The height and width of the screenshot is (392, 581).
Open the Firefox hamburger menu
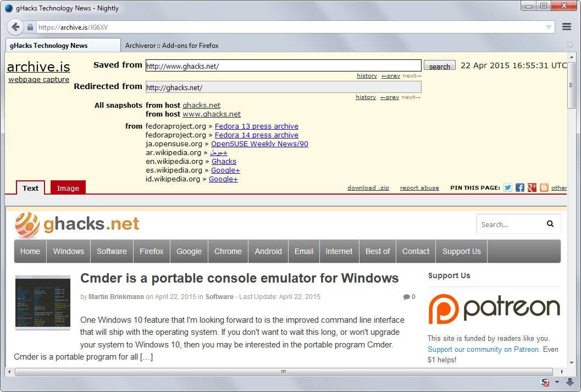tap(567, 27)
